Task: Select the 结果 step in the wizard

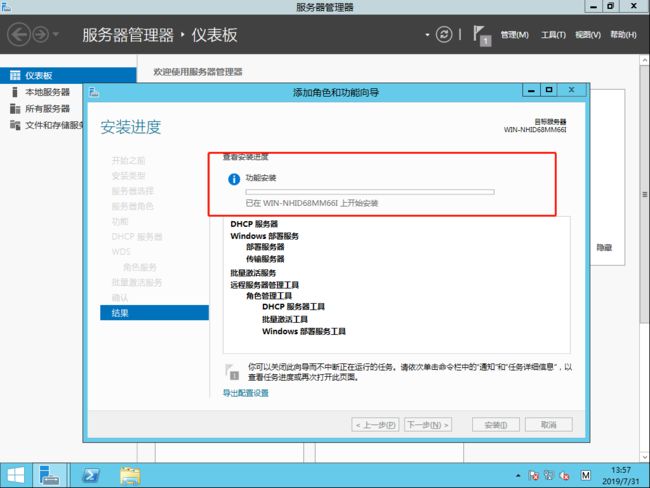Action: coord(154,313)
